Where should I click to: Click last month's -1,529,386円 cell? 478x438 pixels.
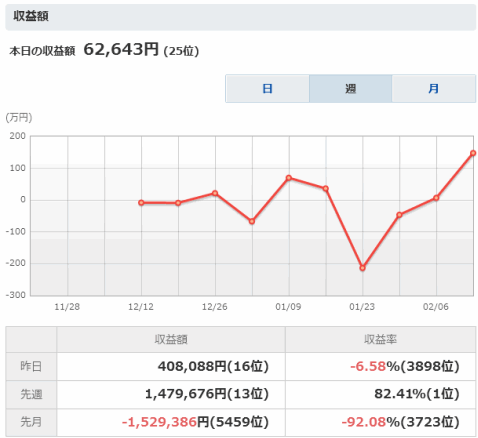(171, 422)
